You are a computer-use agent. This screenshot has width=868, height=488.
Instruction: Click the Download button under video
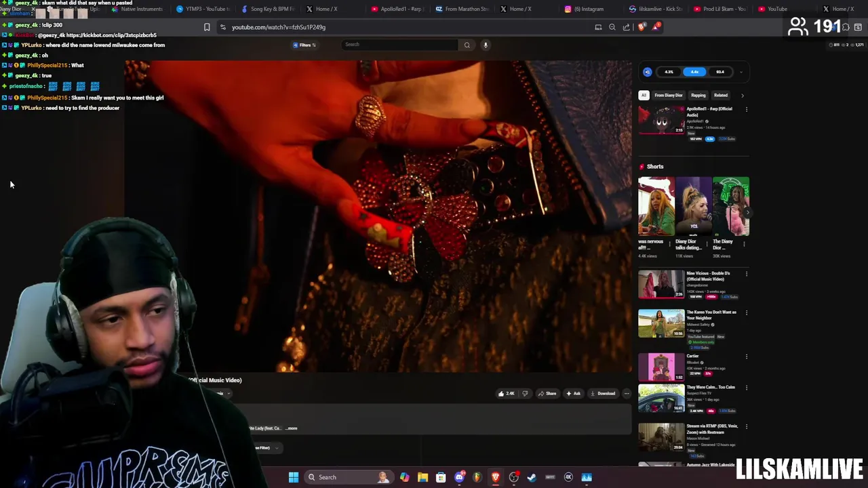click(x=602, y=393)
